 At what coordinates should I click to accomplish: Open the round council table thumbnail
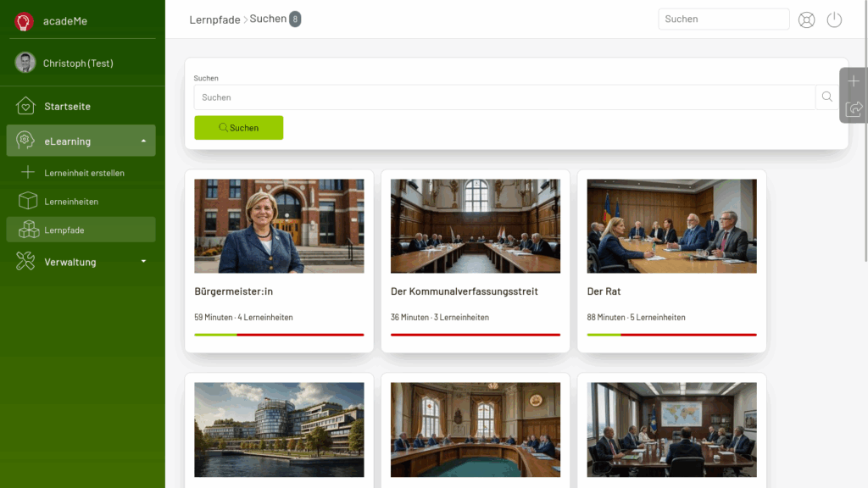pos(476,430)
